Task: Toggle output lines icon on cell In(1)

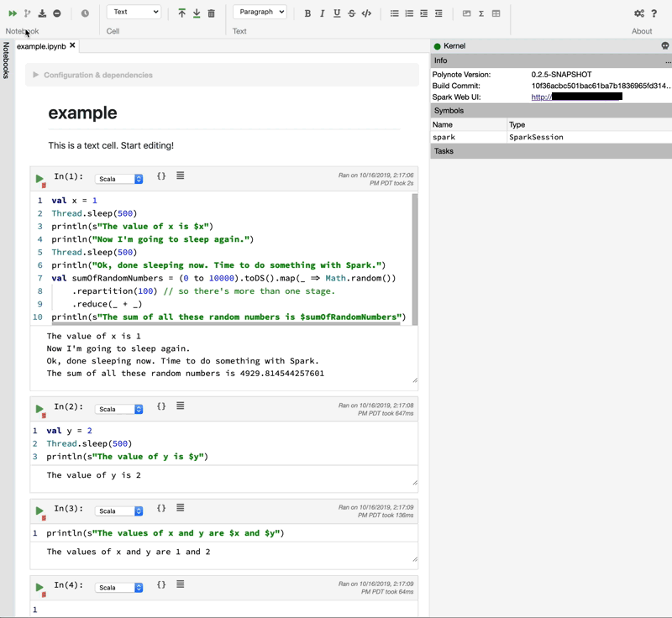Action: coord(181,175)
